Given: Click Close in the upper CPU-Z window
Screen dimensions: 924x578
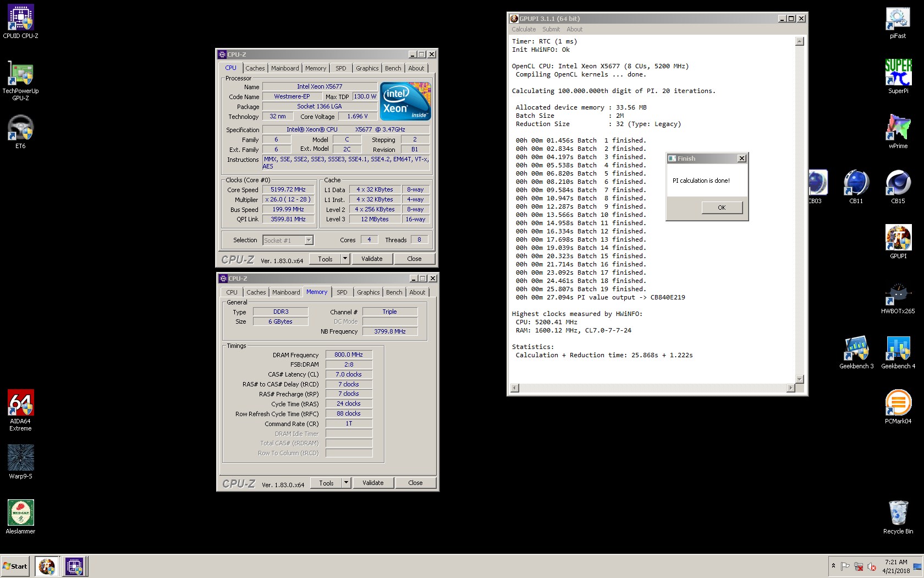Looking at the screenshot, I should (415, 259).
